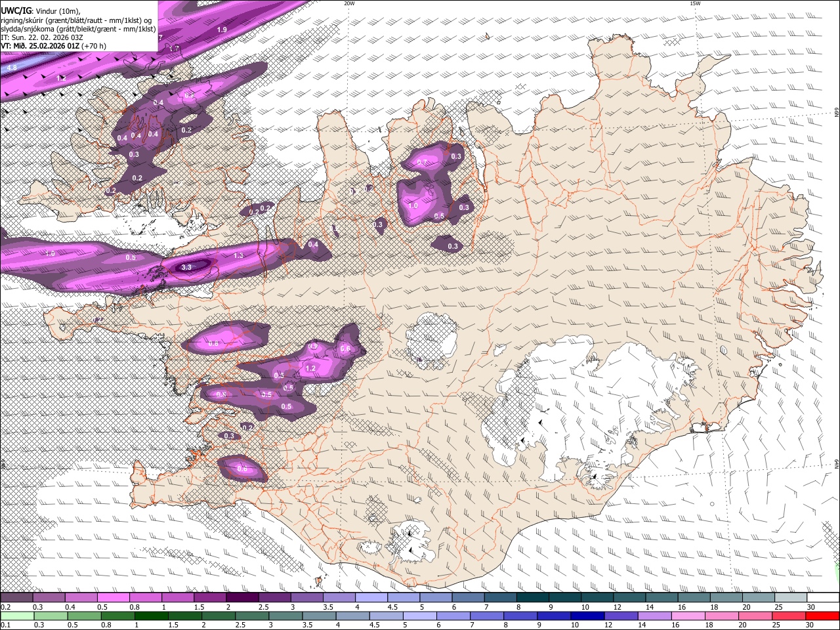Select the violet 12 swatch in rain scale
Screen dimensions: 840x630
coord(621,616)
